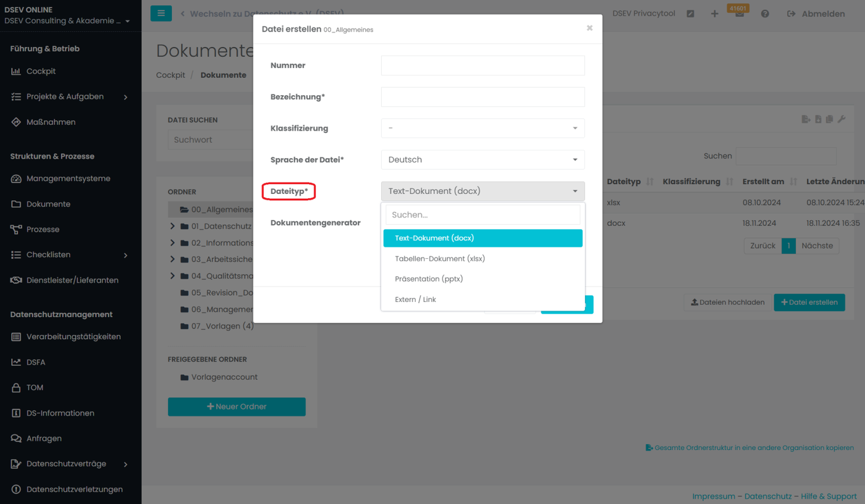The height and width of the screenshot is (504, 865).
Task: Click the Abmelden logout link
Action: (x=816, y=14)
